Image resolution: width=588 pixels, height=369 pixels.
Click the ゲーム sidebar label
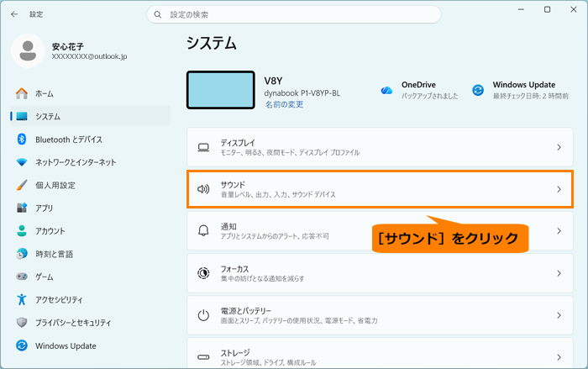[45, 277]
